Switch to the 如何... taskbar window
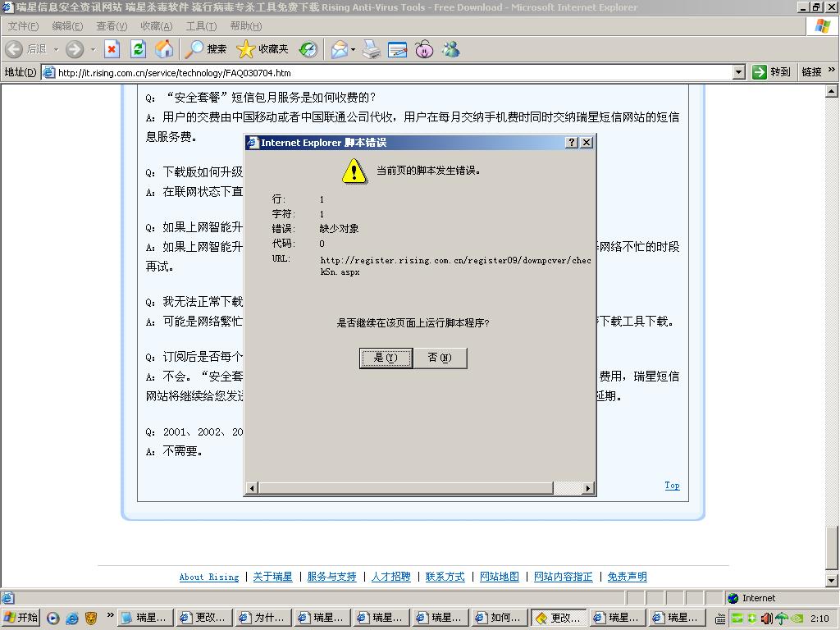The width and height of the screenshot is (840, 630). (499, 618)
